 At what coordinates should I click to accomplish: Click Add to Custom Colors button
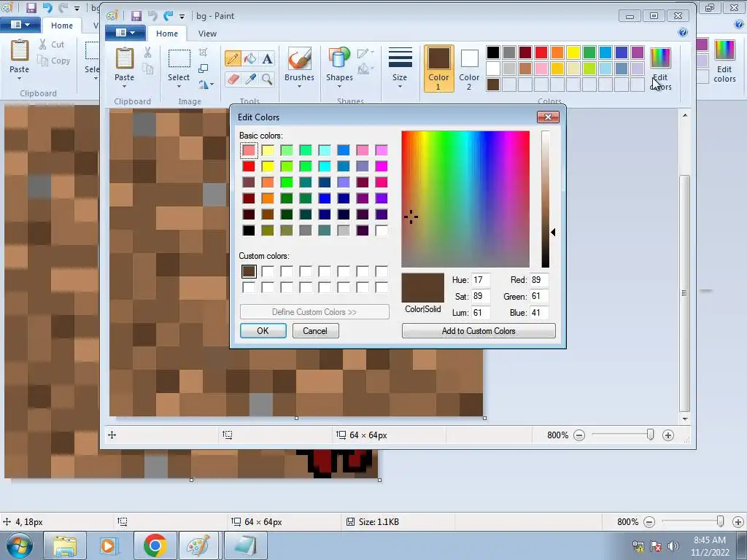coord(479,331)
